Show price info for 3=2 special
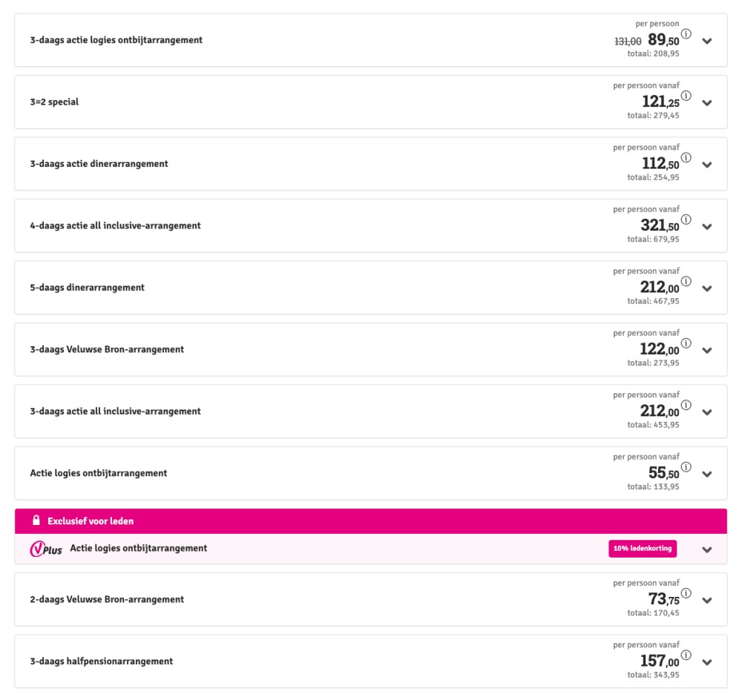This screenshot has height=700, width=742. tap(686, 96)
